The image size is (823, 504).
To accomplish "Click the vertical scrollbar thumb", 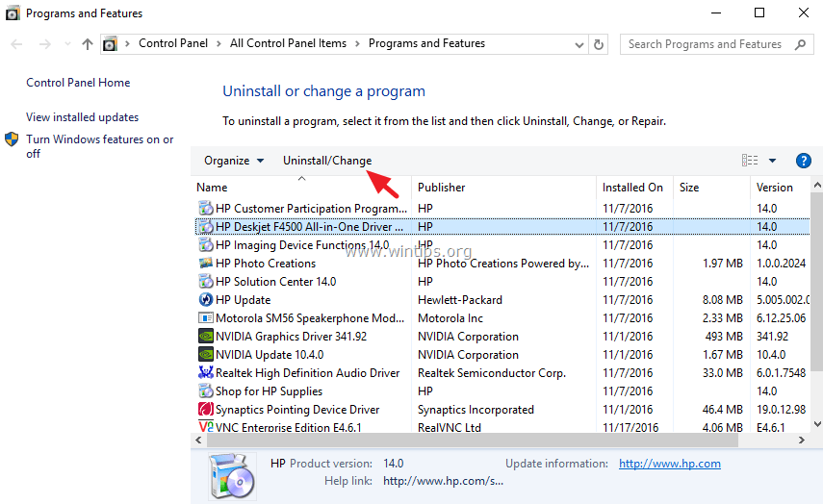I will click(816, 281).
